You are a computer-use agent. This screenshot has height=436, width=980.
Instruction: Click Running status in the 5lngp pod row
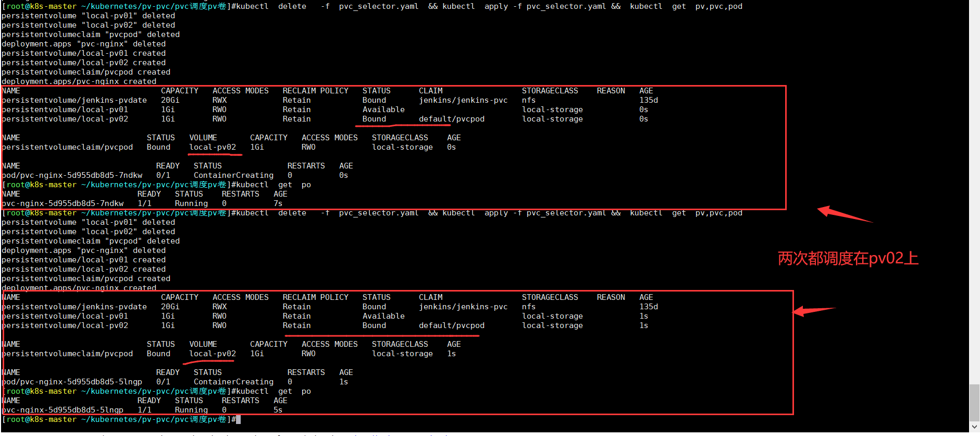[191, 410]
